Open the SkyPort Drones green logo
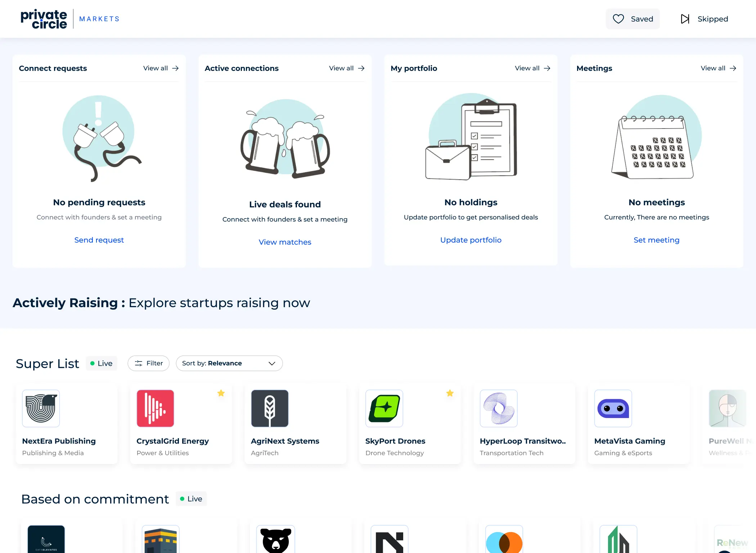Screen dimensions: 756x553 384,408
